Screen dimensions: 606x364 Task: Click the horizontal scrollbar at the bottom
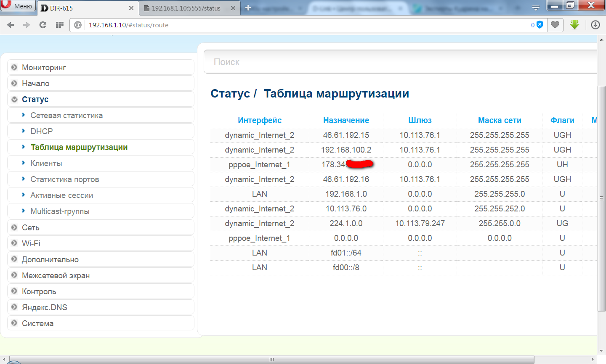click(271, 359)
